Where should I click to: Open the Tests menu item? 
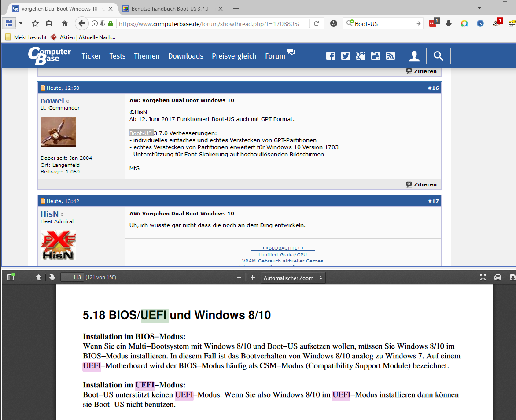pyautogui.click(x=118, y=56)
